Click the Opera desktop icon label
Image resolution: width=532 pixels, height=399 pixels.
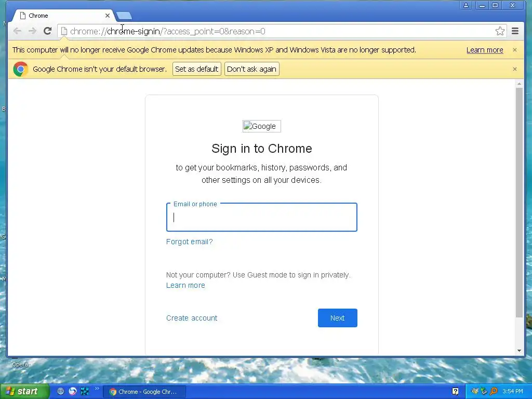point(20,364)
